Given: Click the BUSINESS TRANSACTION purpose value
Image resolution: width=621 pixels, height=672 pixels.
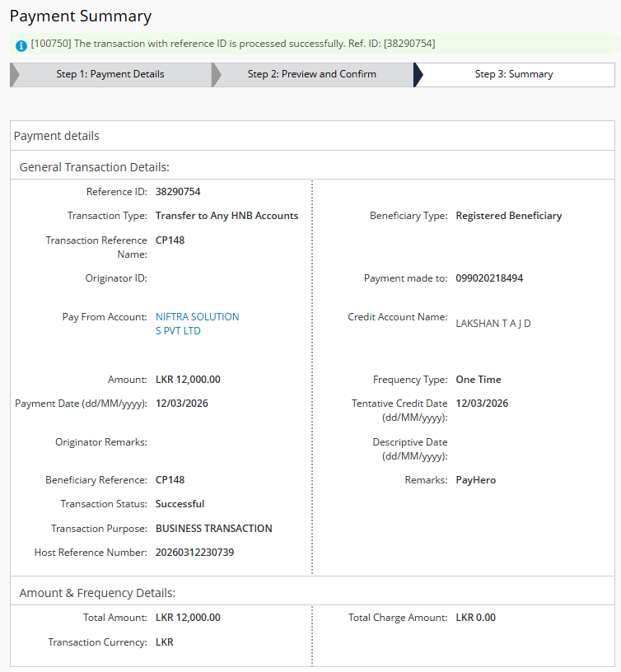Looking at the screenshot, I should click(213, 529).
